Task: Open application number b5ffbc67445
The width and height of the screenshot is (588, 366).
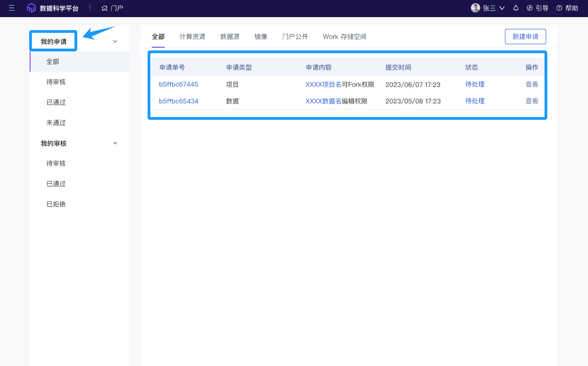Action: pyautogui.click(x=179, y=84)
